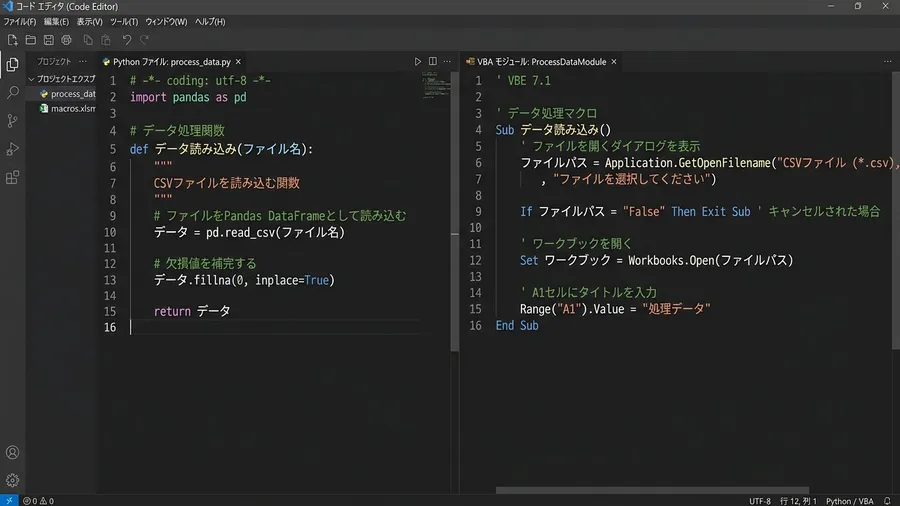
Task: Click 'Set ワークブック' line in VBA editor
Action: point(656,260)
